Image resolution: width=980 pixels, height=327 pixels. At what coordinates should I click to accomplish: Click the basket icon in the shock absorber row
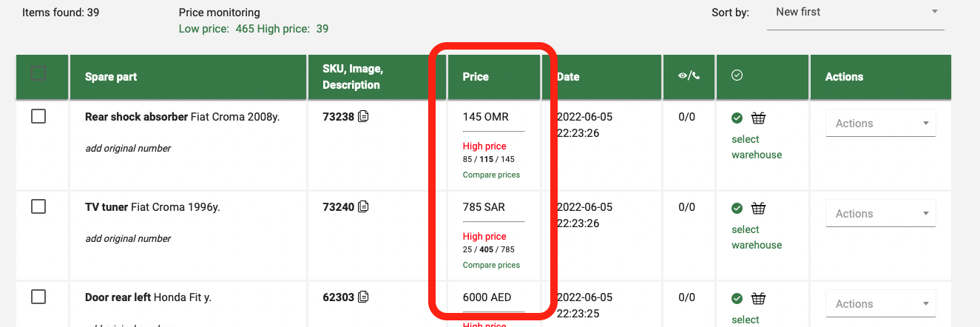pos(758,118)
